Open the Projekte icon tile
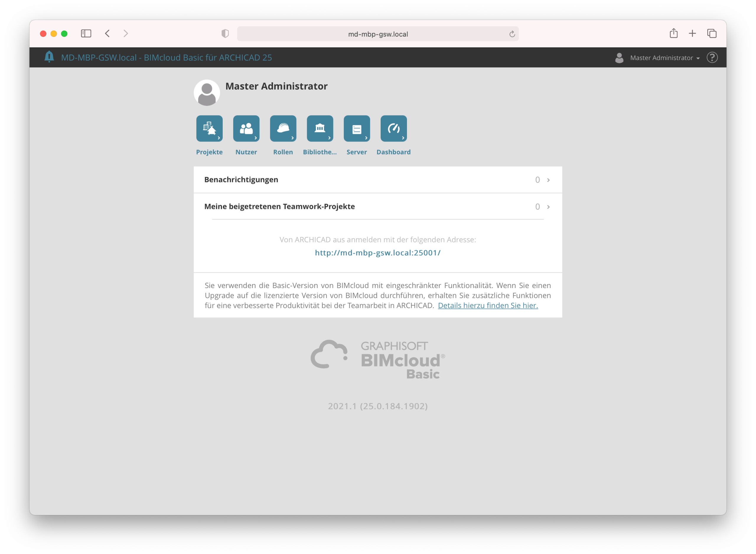This screenshot has height=554, width=756. (209, 129)
